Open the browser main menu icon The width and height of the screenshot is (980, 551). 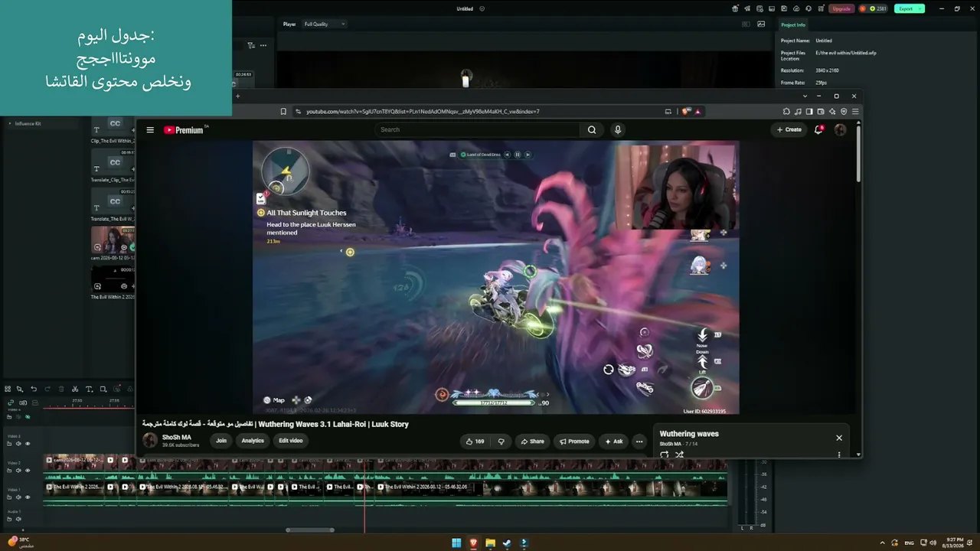[855, 112]
